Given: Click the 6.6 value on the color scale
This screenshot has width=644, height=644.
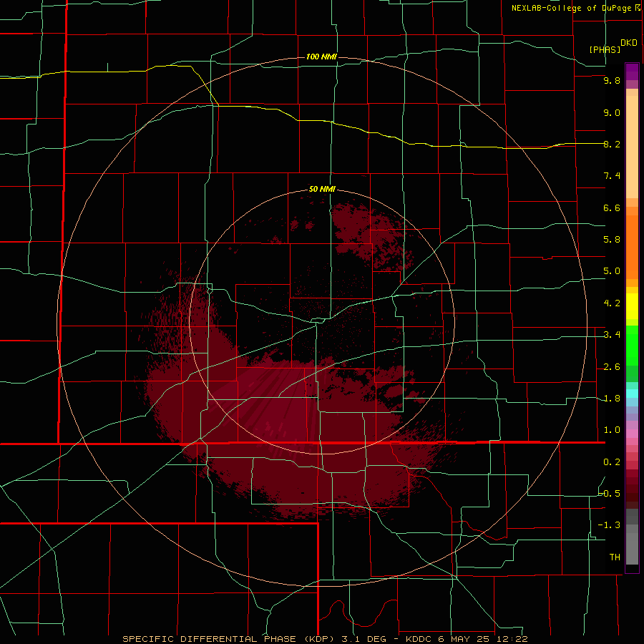Looking at the screenshot, I should [612, 208].
